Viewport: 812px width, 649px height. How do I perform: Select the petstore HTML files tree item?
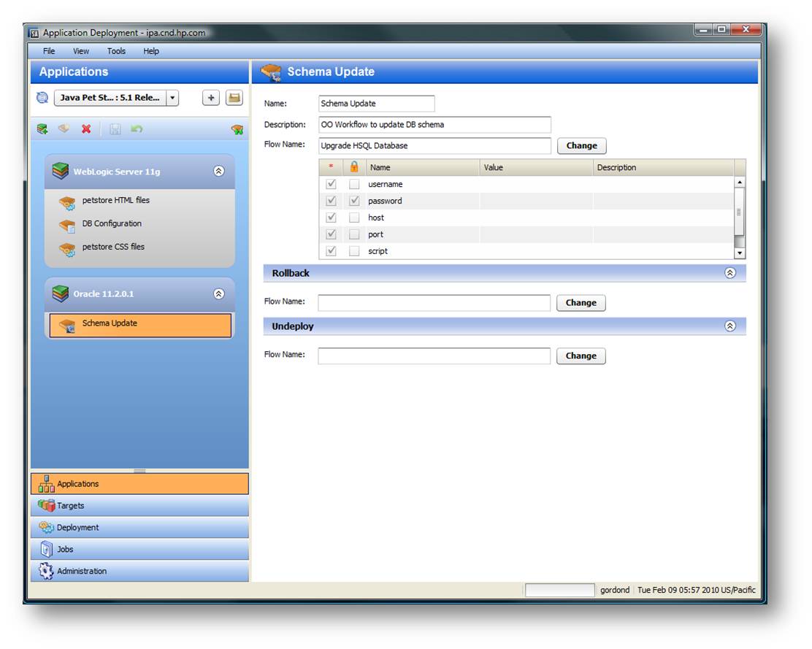tap(115, 200)
